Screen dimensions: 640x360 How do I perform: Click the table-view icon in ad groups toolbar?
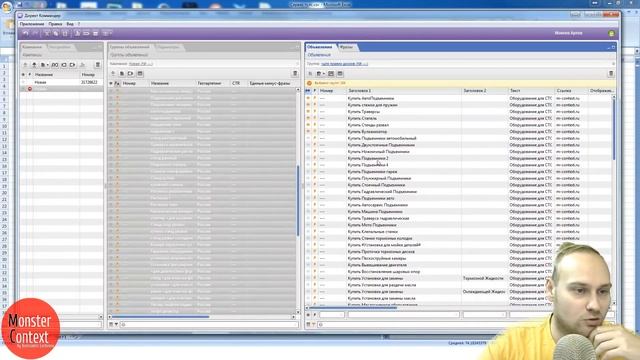(x=140, y=73)
